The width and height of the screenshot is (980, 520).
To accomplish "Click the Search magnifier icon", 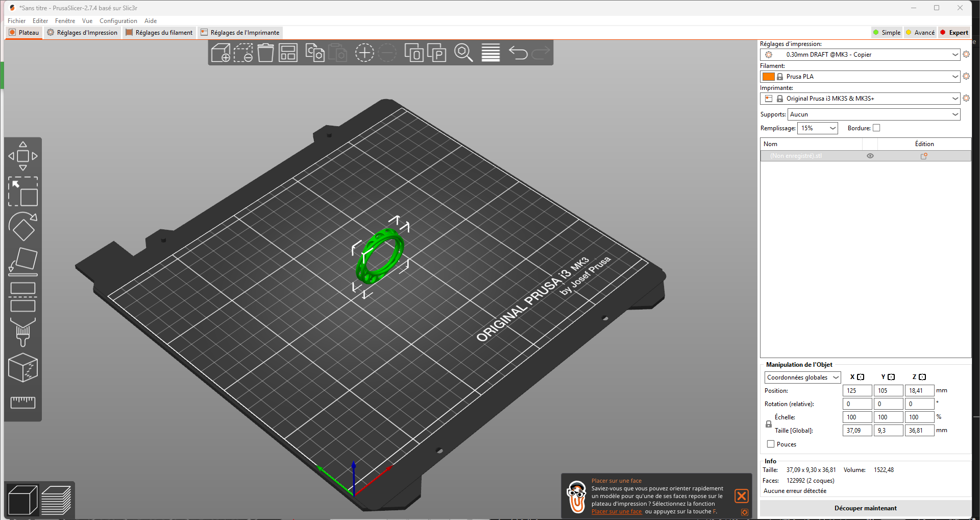I will pyautogui.click(x=463, y=53).
